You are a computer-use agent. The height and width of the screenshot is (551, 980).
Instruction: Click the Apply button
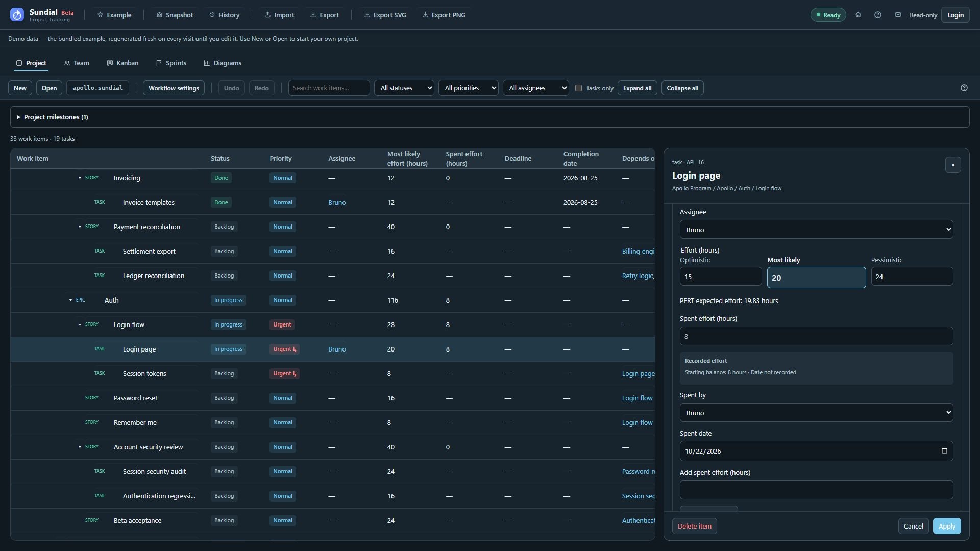947,526
